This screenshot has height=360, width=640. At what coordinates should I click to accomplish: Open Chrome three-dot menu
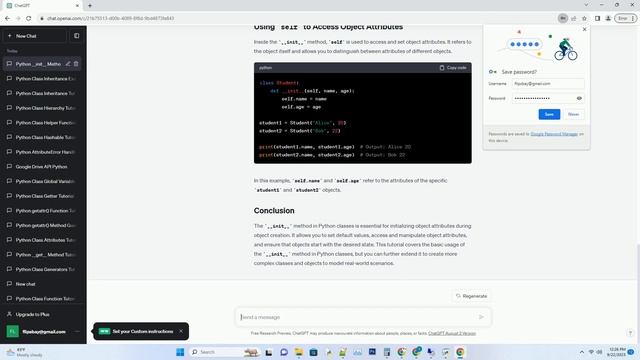point(633,18)
